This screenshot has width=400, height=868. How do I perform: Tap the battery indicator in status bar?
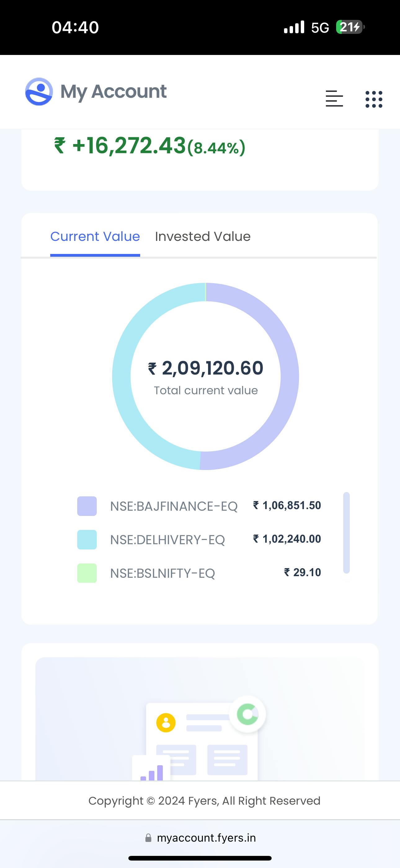(350, 27)
